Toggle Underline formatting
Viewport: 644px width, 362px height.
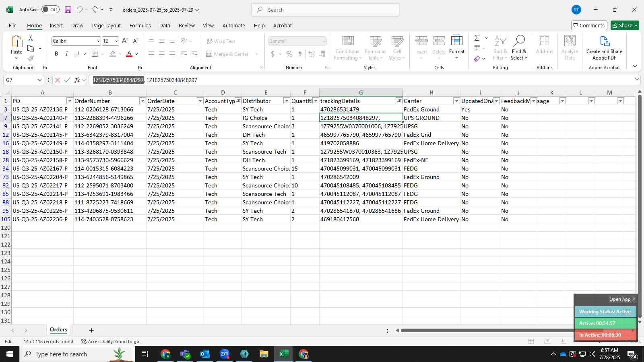coord(77,54)
